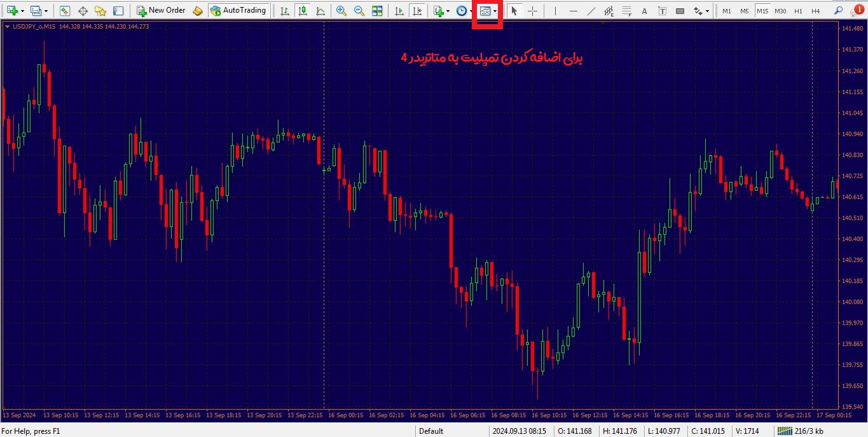The height and width of the screenshot is (437, 868).
Task: Open the Indicators list icon
Action: click(438, 11)
